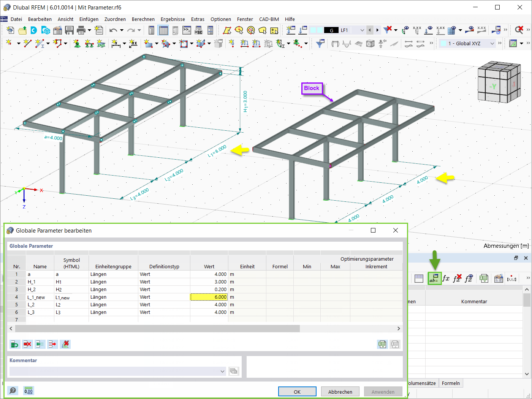Screen dimensions: 532x399
Task: Open an existing model file
Action: pyautogui.click(x=22, y=30)
